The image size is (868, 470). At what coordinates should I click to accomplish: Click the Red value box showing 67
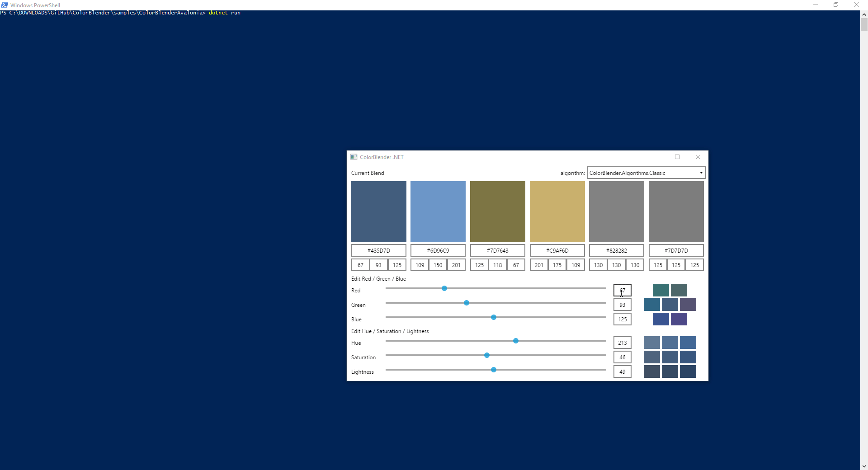tap(622, 290)
